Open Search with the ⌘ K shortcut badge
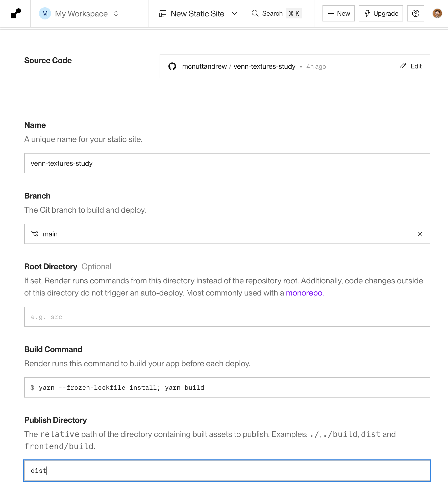The image size is (448, 491). click(x=294, y=13)
